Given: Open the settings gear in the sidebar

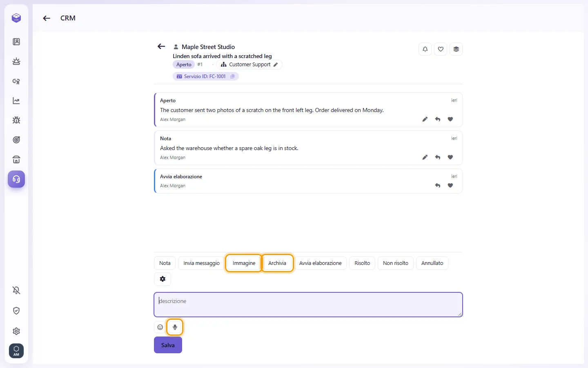Looking at the screenshot, I should (x=16, y=331).
